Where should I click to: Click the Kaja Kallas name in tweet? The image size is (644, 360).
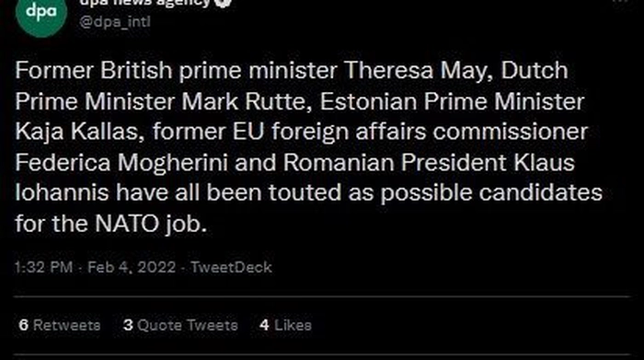[80, 132]
